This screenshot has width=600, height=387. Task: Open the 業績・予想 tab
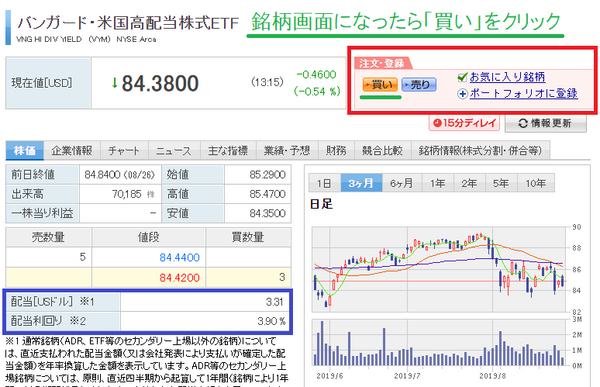tap(287, 150)
